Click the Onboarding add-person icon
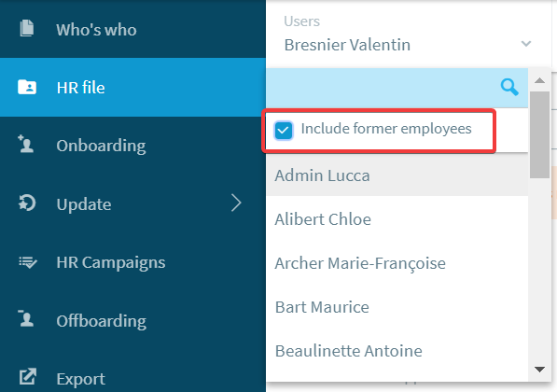The image size is (557, 392). 26,145
